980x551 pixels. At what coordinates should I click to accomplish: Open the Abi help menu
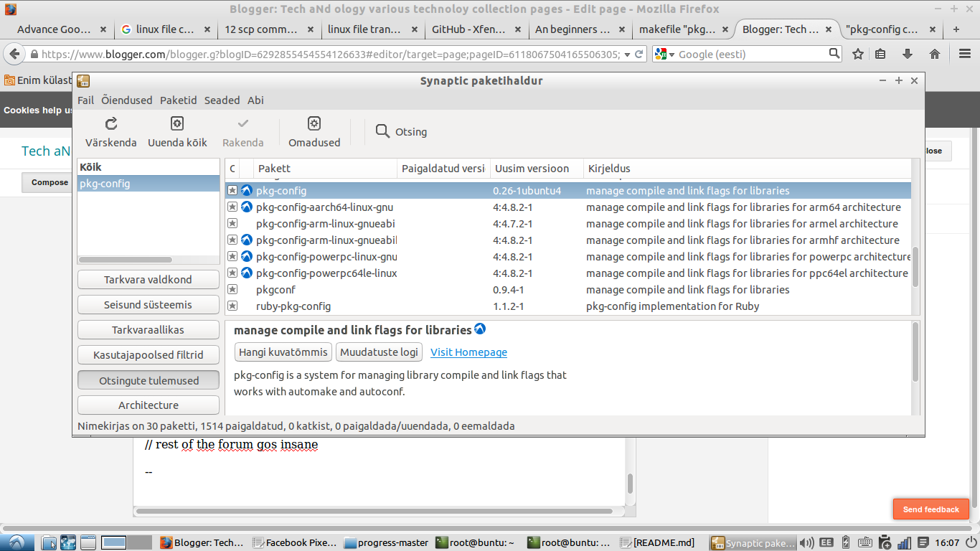click(x=255, y=100)
